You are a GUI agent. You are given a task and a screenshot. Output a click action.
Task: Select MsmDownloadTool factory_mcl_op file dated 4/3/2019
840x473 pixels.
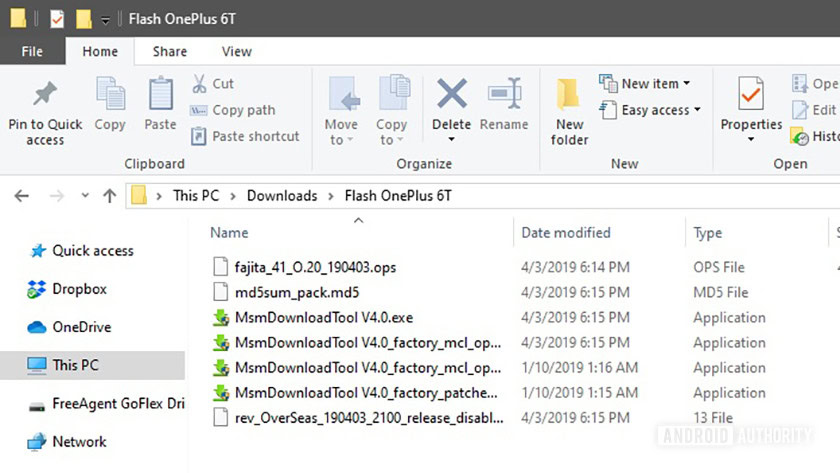pyautogui.click(x=368, y=343)
